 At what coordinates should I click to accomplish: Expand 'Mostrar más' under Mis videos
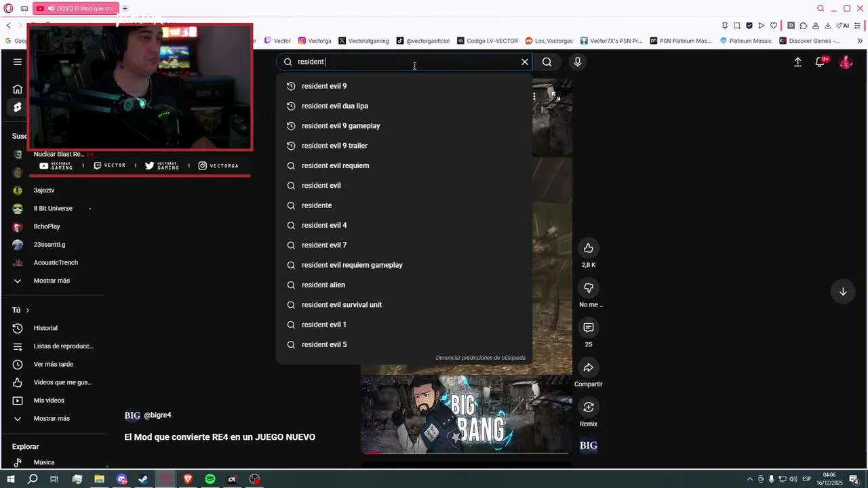[53, 419]
